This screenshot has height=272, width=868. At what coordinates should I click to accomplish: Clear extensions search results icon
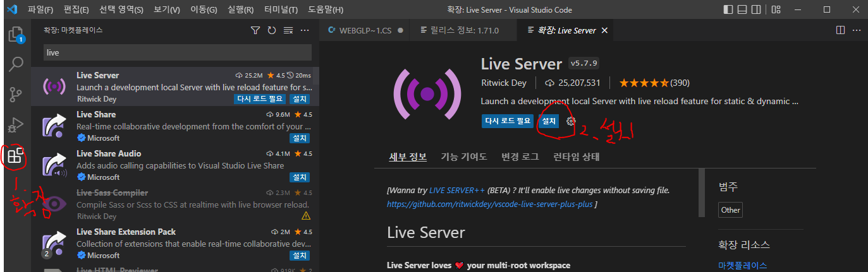pos(288,30)
